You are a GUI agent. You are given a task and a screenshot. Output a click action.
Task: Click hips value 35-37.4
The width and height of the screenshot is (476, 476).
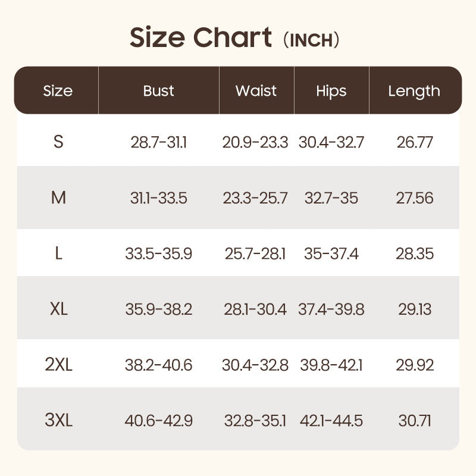331,254
